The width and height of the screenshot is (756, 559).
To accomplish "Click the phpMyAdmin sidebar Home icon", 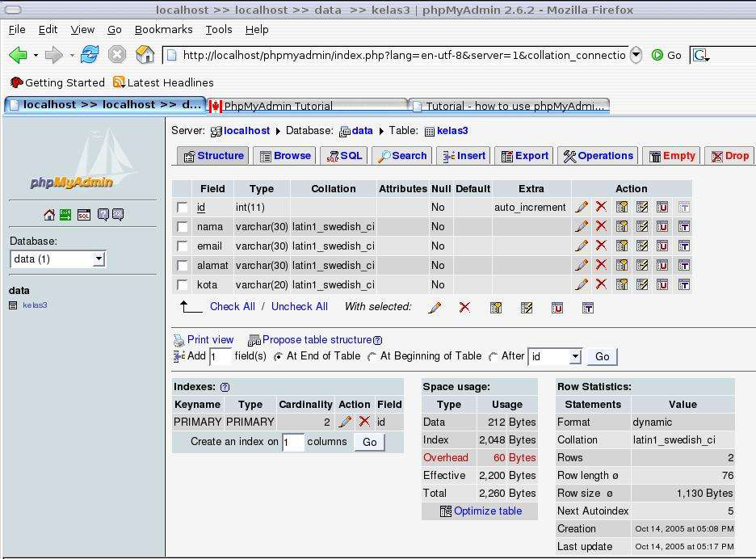I will click(49, 215).
